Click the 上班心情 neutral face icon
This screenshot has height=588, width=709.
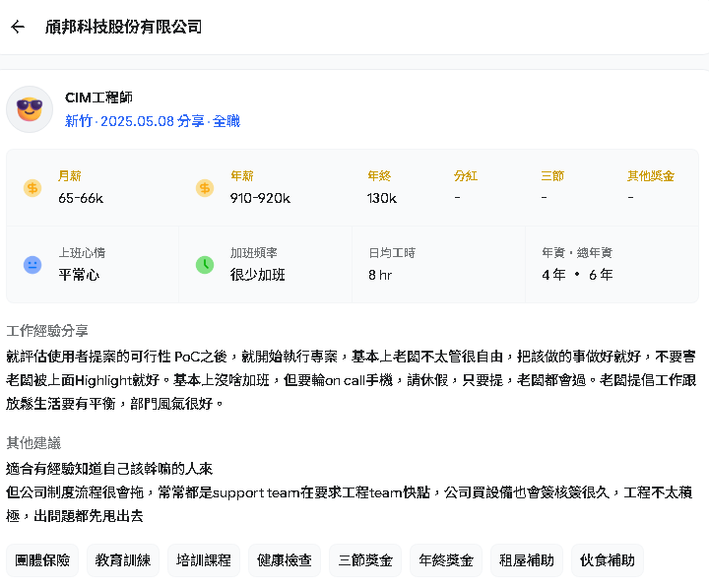tap(32, 265)
